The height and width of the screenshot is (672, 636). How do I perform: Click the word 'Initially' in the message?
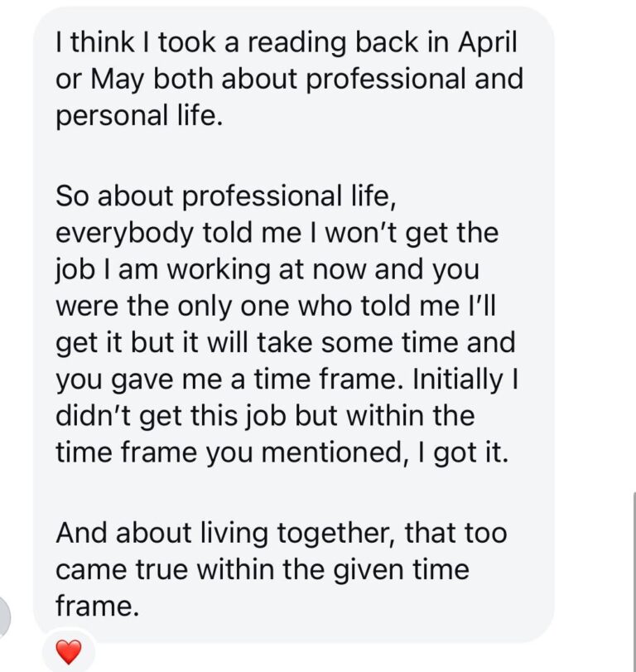457,380
